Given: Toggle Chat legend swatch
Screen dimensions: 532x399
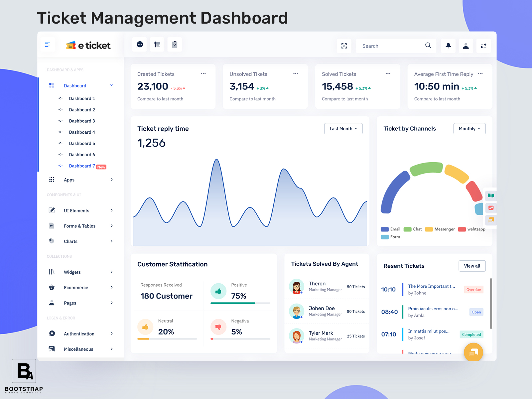Looking at the screenshot, I should click(x=408, y=229).
